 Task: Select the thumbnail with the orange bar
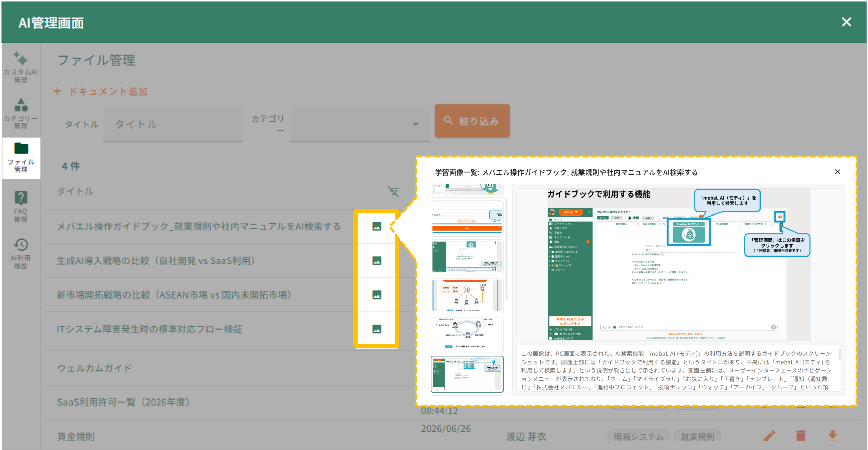(x=467, y=218)
